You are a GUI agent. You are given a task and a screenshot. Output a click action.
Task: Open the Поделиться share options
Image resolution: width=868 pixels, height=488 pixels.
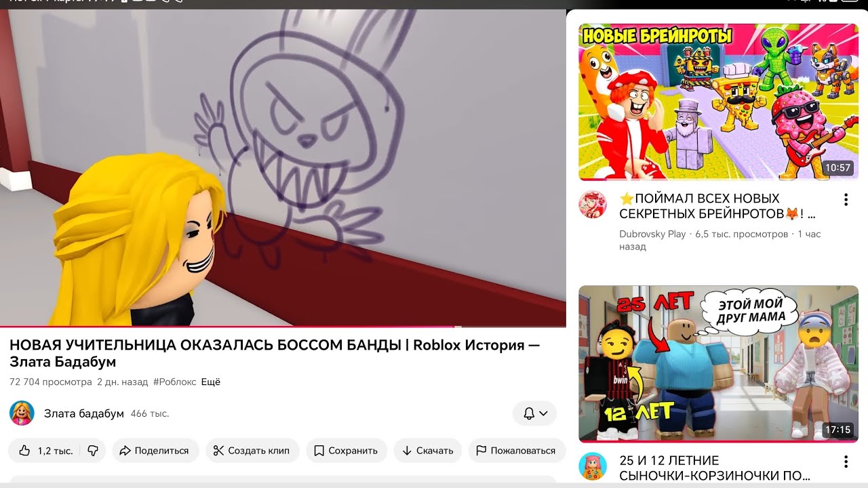click(x=155, y=451)
